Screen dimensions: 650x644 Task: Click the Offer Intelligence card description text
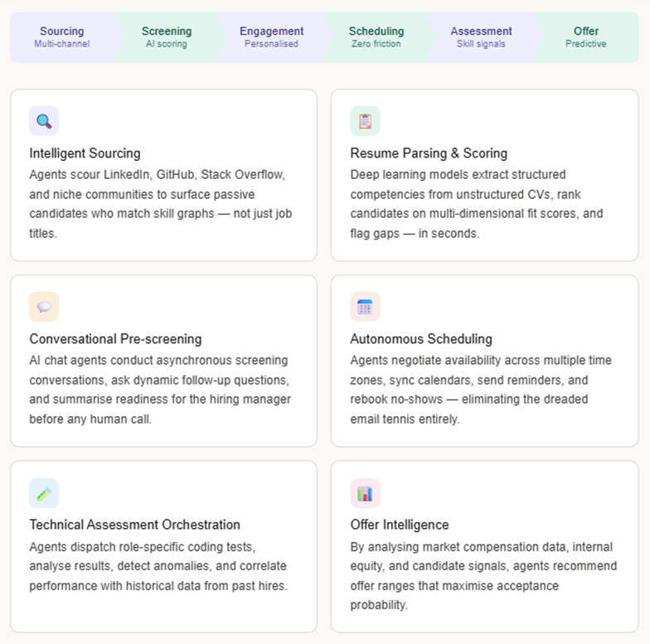[x=483, y=576]
